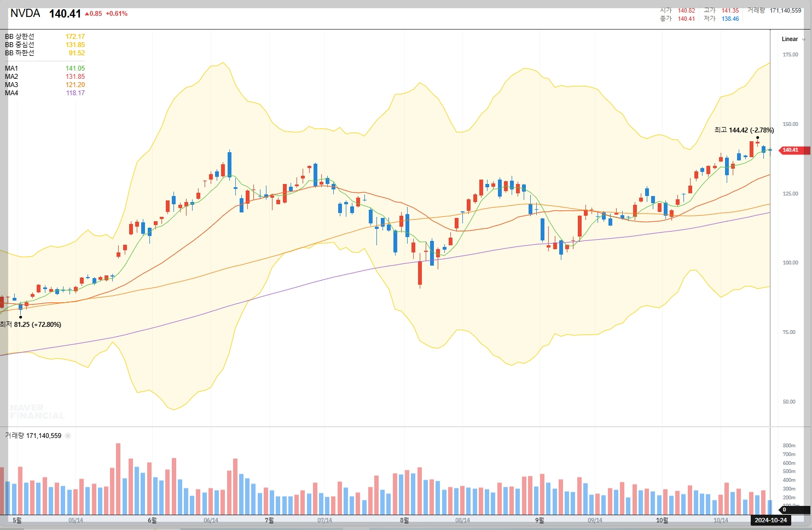The image size is (812, 530).
Task: Click the 7월 month label on time axis
Action: coord(269,520)
